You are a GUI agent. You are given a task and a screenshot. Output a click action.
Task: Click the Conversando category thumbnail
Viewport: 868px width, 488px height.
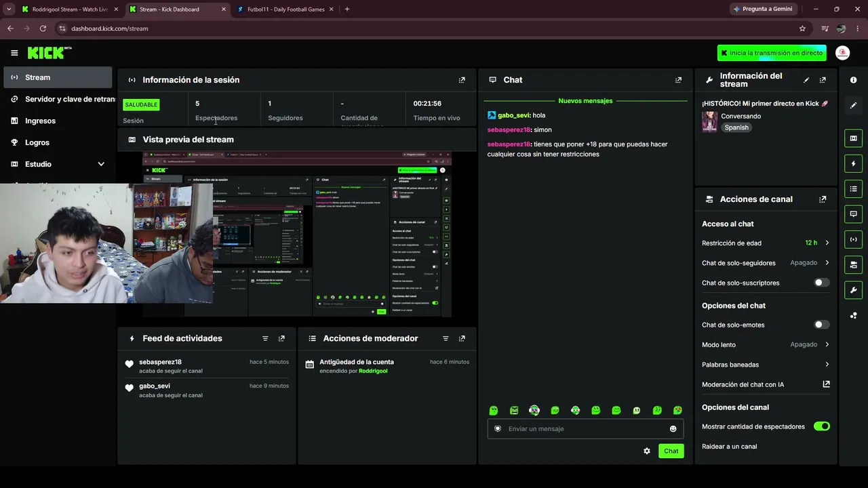click(x=709, y=121)
